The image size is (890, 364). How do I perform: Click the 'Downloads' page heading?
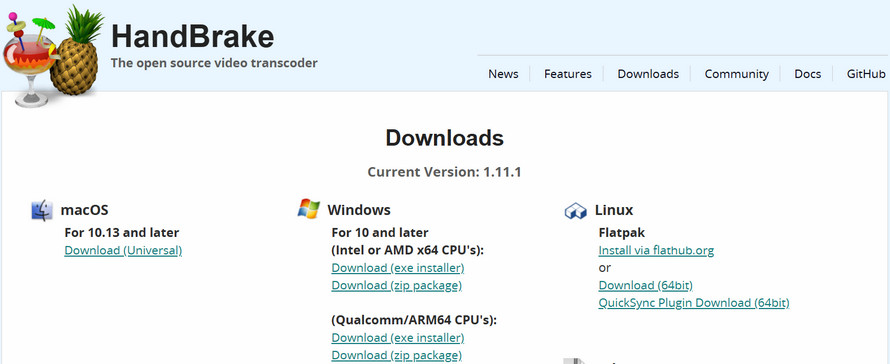[444, 138]
